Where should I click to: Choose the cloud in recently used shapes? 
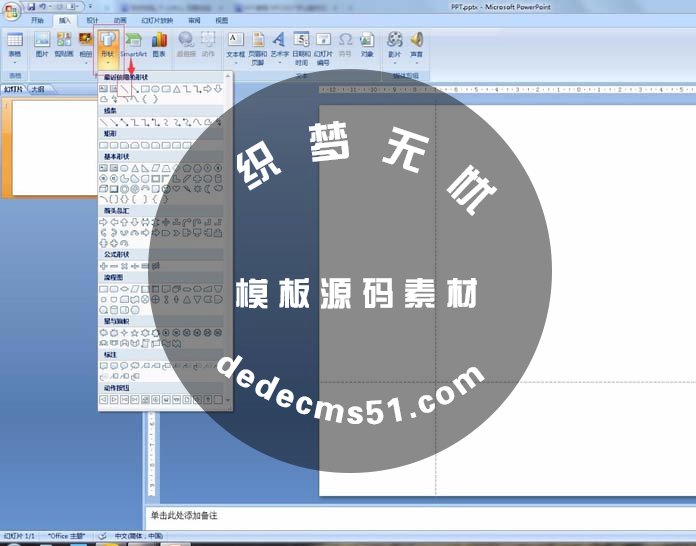[x=103, y=99]
